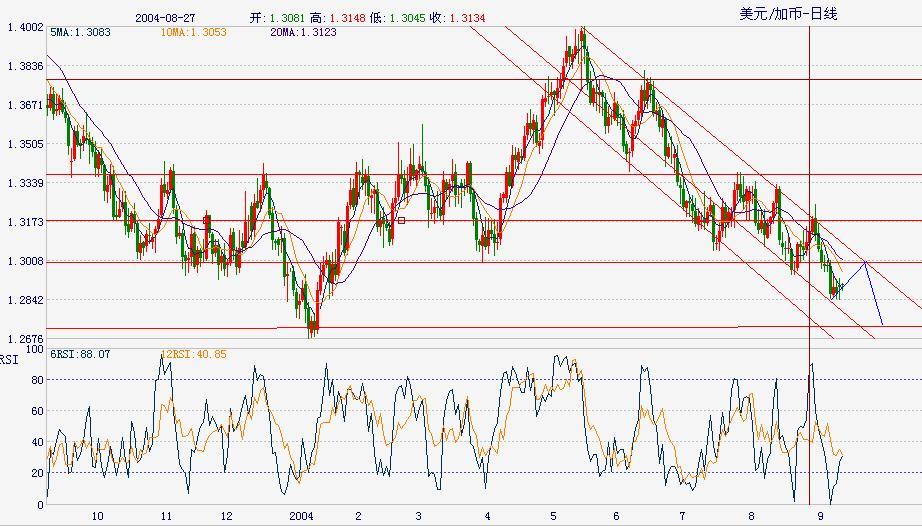Click the blue forecast line peak at right
Screen dimensions: 922x526
[864, 262]
